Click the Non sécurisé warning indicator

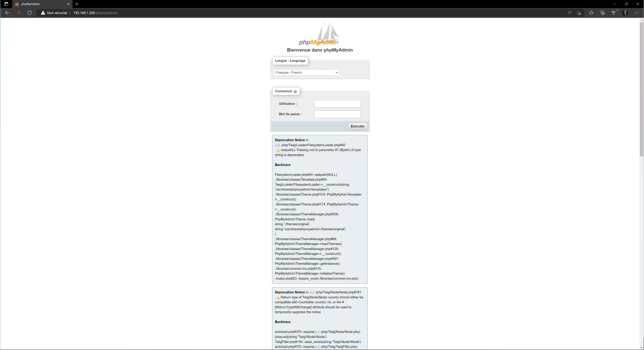pyautogui.click(x=54, y=13)
